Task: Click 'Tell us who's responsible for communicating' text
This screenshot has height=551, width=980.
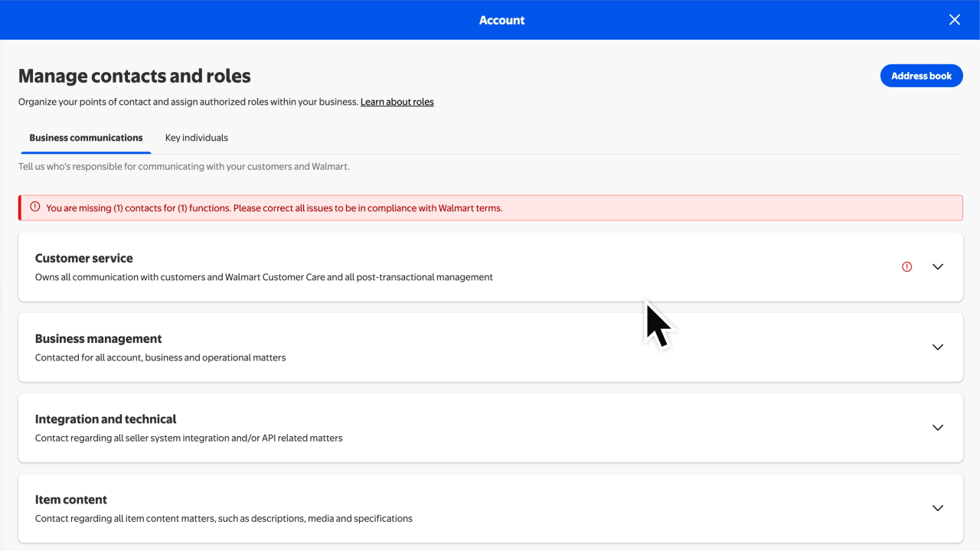Action: [184, 166]
